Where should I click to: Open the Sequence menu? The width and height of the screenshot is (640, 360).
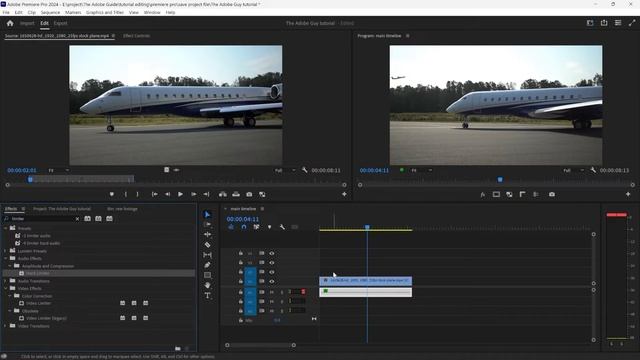pos(50,12)
